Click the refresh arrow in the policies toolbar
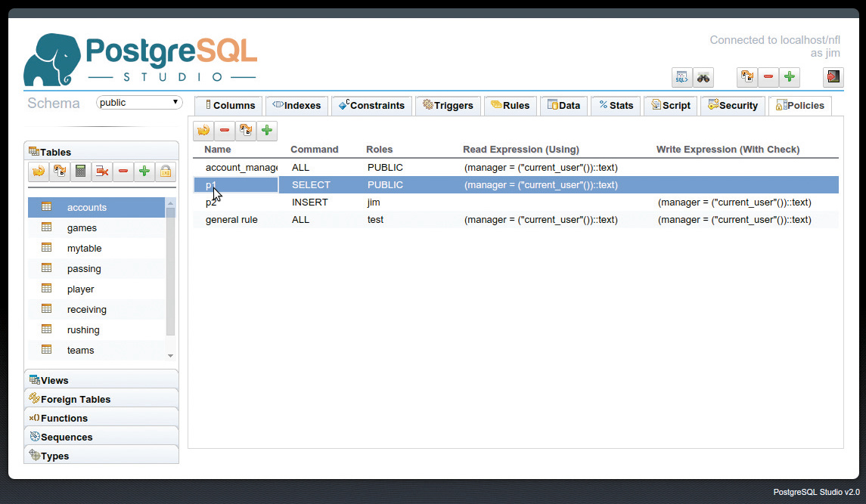 coord(203,131)
